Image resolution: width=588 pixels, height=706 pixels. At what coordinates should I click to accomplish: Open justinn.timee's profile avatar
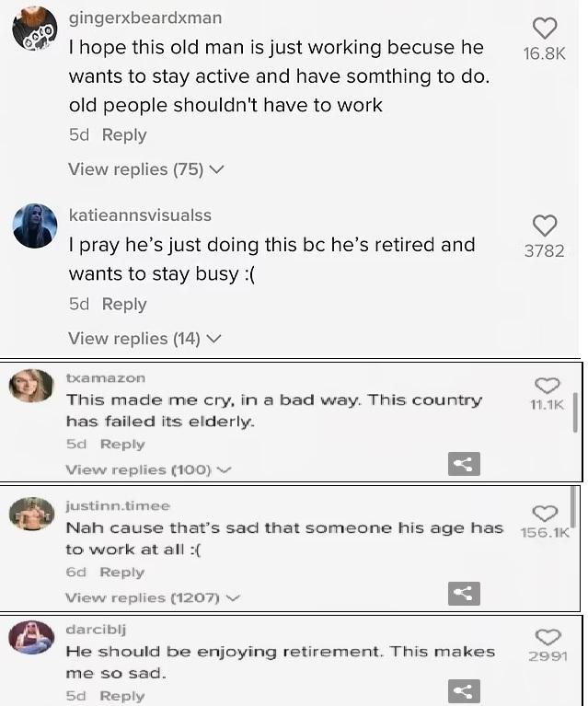(x=31, y=514)
